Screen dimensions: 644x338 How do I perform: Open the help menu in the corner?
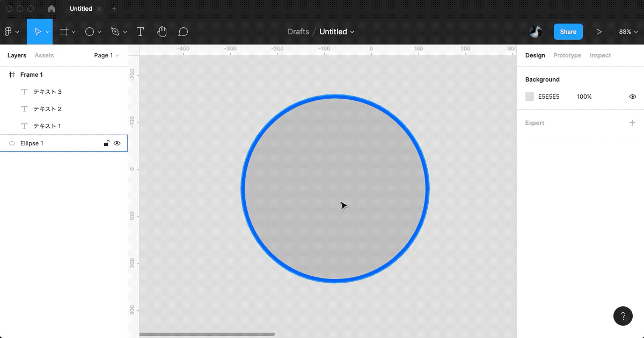point(623,316)
